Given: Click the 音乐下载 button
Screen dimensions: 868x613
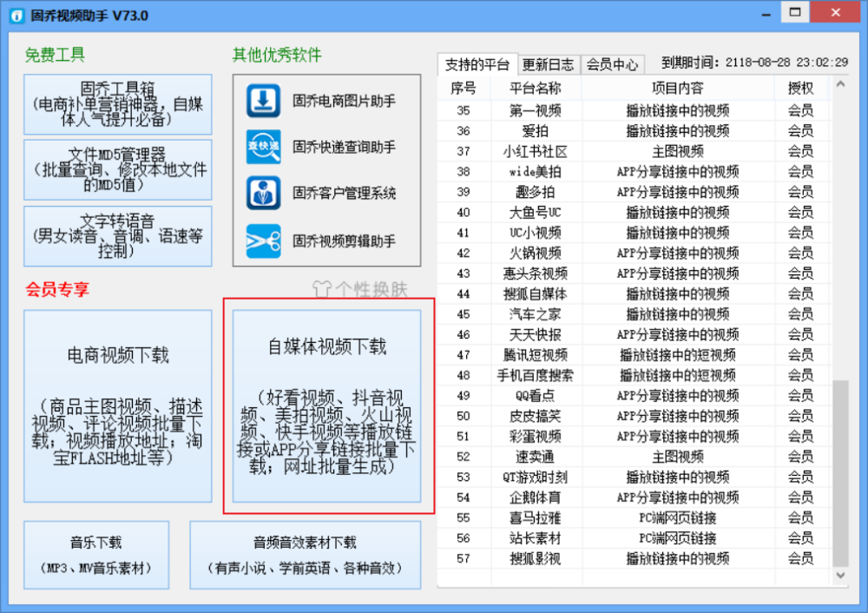Looking at the screenshot, I should (96, 555).
